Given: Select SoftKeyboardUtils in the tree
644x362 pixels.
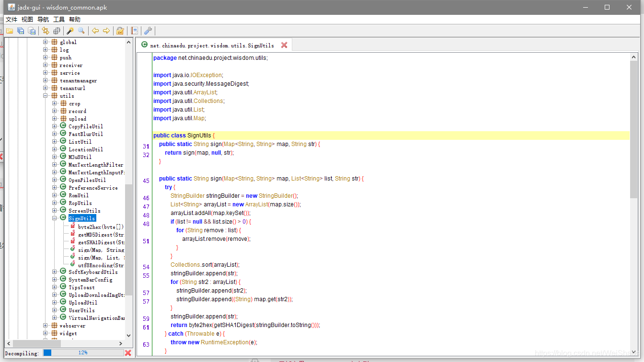Looking at the screenshot, I should (93, 272).
